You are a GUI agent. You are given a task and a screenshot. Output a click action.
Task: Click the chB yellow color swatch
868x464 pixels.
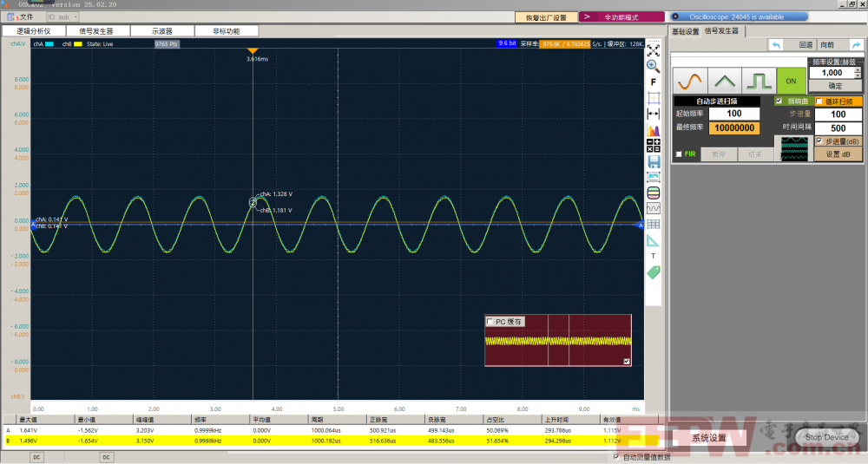(x=78, y=44)
